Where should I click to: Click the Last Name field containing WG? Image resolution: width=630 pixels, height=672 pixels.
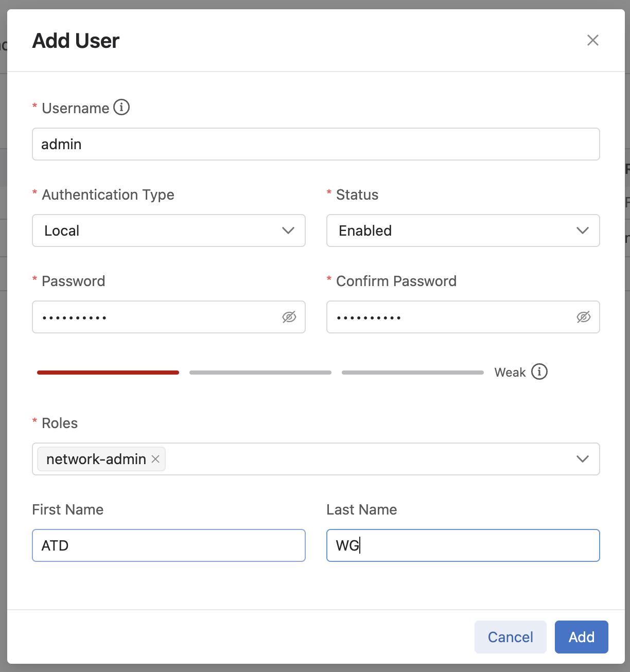click(462, 545)
